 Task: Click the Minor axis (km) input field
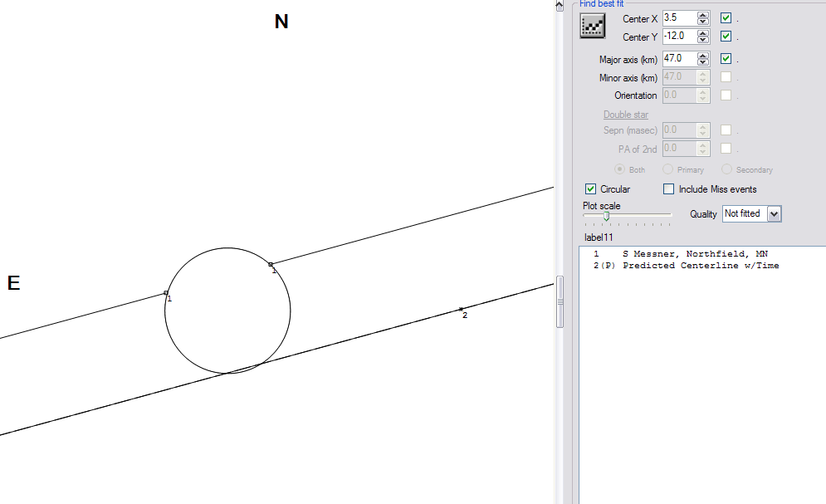coord(680,77)
